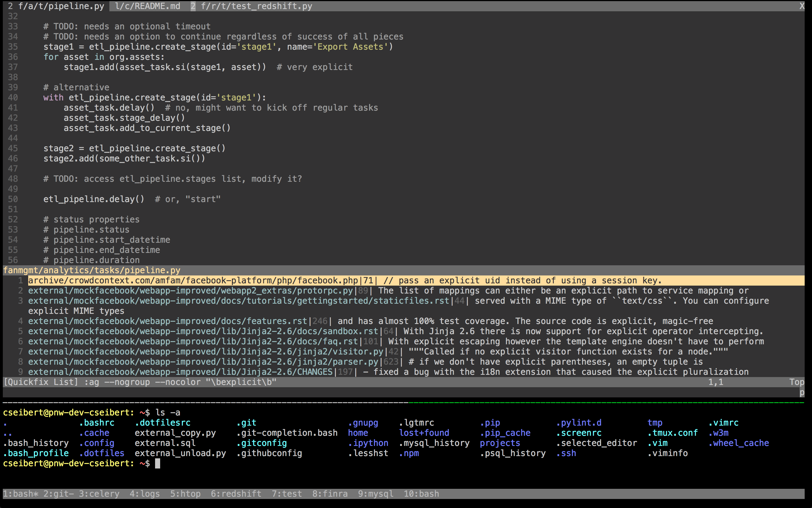812x508 pixels.
Task: Select tmux window 2:git-
Action: pos(59,494)
